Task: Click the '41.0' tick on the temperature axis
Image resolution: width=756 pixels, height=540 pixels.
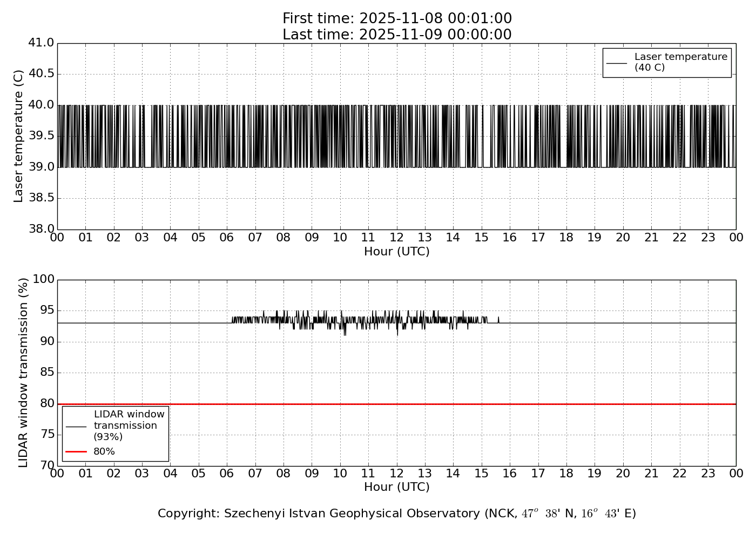Action: [41, 43]
